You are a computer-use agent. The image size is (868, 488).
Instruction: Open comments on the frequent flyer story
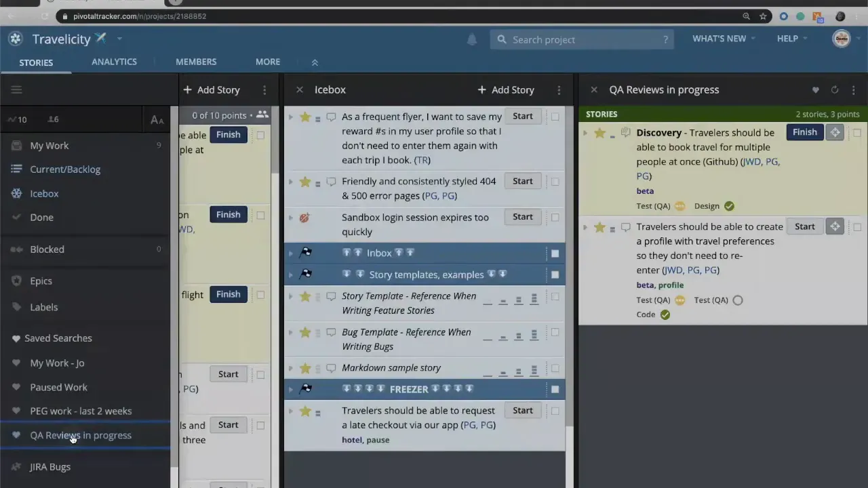click(331, 117)
